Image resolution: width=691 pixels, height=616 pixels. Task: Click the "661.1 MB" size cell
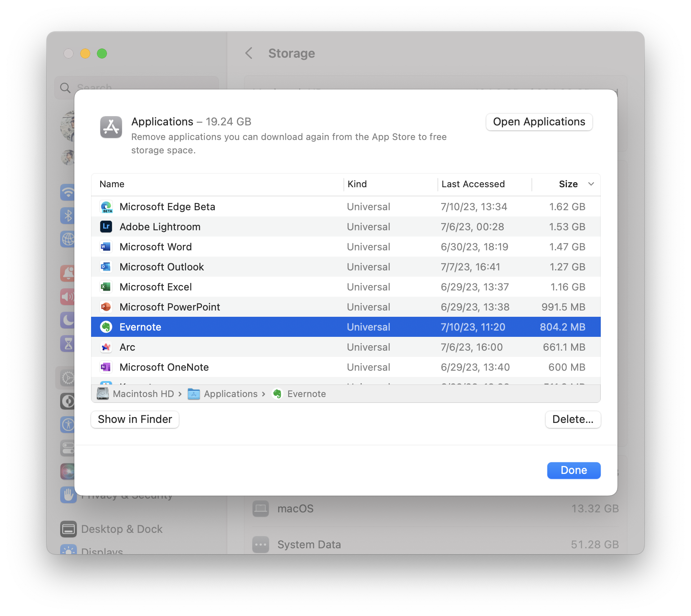click(564, 347)
